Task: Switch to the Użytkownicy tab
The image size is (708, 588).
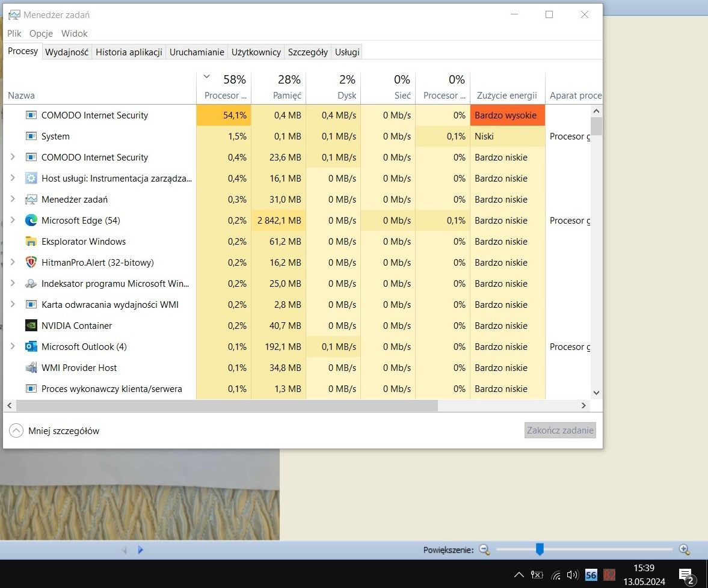Action: (256, 52)
